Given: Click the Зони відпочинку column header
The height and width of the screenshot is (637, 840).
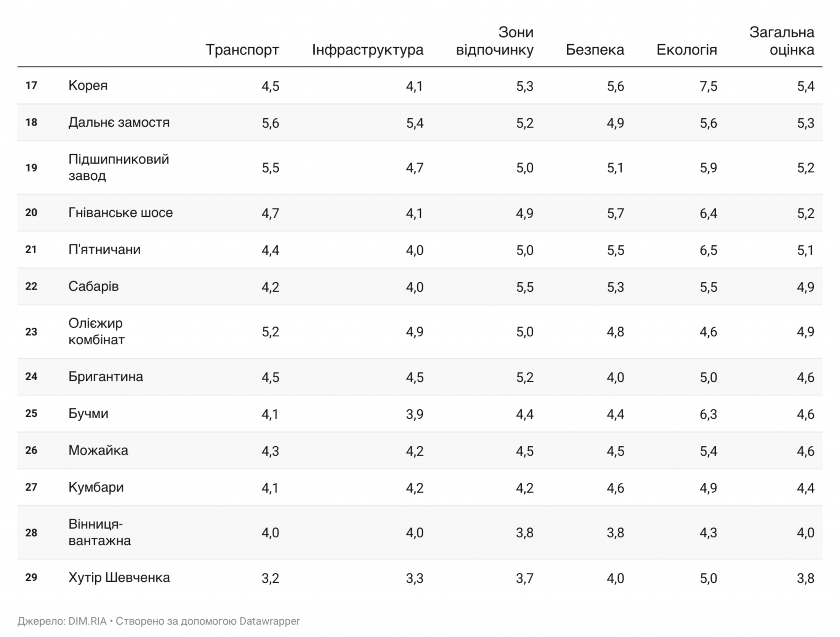Looking at the screenshot, I should (495, 41).
